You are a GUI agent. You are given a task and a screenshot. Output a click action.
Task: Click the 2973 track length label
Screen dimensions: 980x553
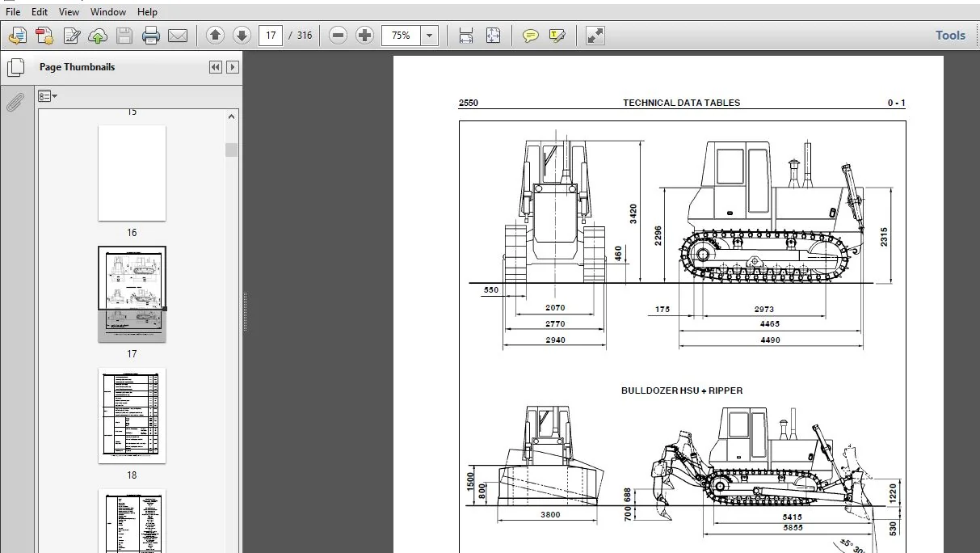pyautogui.click(x=763, y=309)
